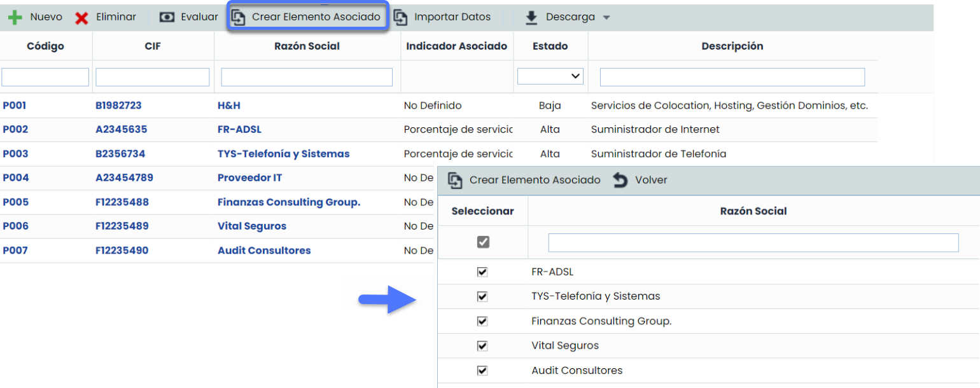Click the Importar Datos icon
This screenshot has height=388, width=980.
coord(401,18)
